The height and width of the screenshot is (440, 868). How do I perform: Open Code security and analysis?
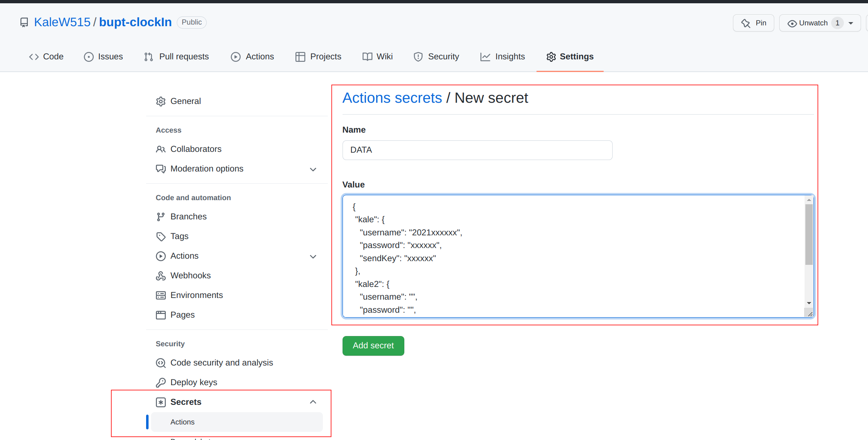pyautogui.click(x=237, y=363)
